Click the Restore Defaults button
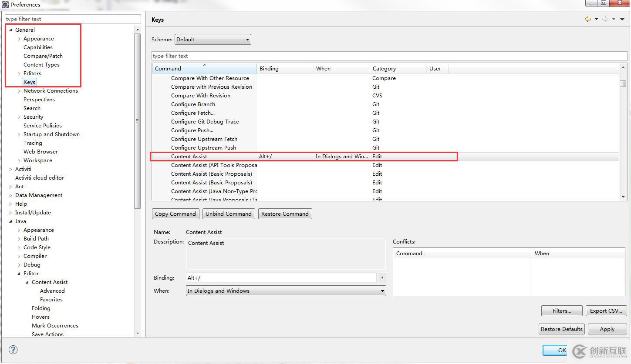This screenshot has height=364, width=631. click(x=561, y=329)
